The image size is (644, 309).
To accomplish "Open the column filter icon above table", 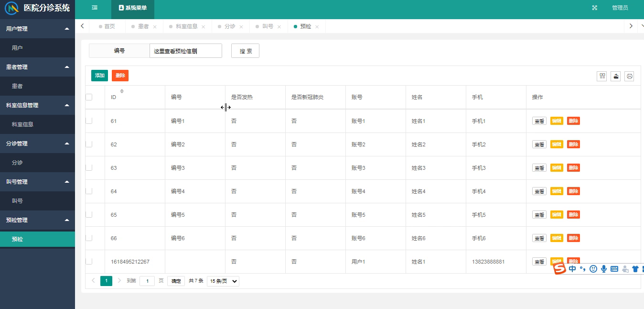I will tap(602, 76).
